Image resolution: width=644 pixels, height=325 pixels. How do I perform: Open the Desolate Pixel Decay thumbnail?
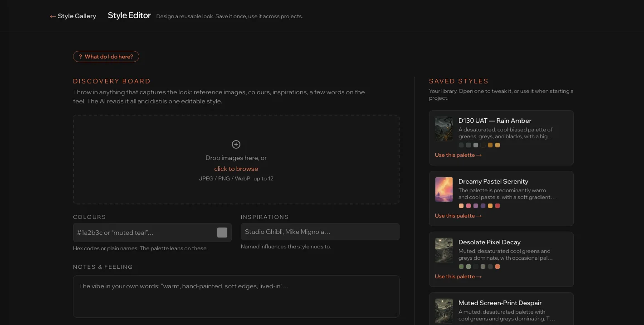click(x=444, y=250)
